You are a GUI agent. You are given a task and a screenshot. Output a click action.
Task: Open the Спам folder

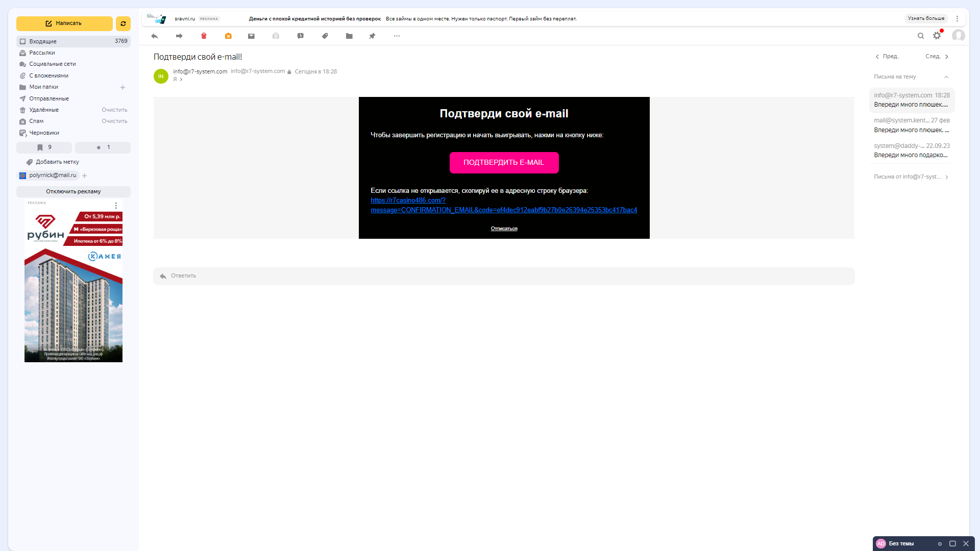tap(36, 121)
